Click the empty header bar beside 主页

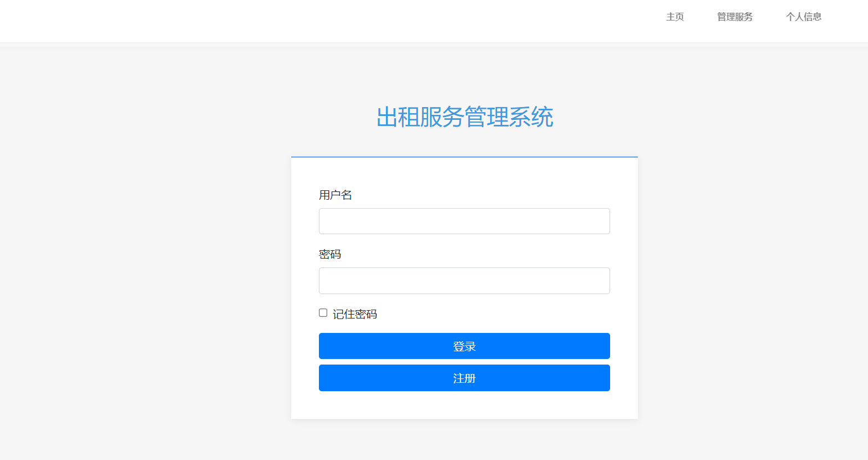pyautogui.click(x=333, y=21)
